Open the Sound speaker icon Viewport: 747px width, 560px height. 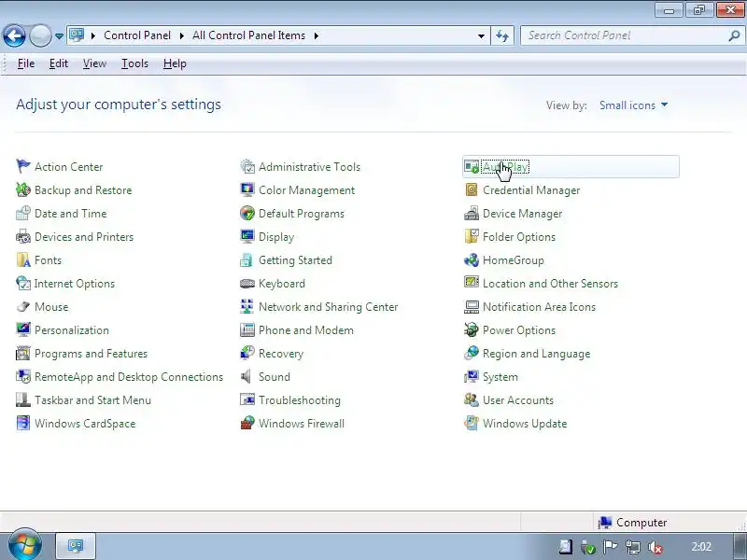pos(247,376)
